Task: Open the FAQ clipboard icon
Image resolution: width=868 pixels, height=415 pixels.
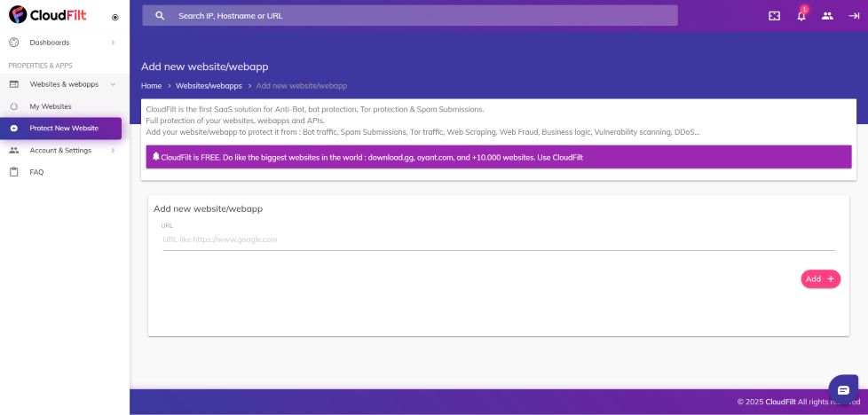Action: 13,172
